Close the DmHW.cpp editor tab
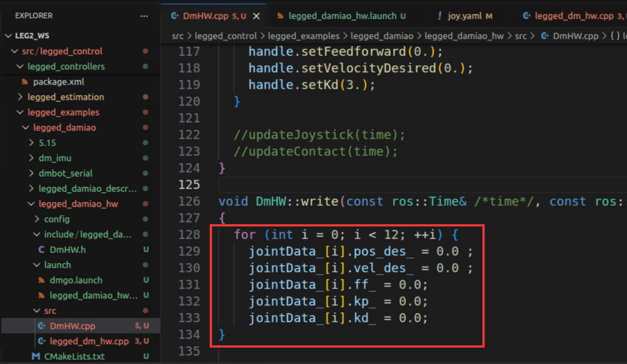Image resolution: width=627 pixels, height=364 pixels. [x=256, y=16]
